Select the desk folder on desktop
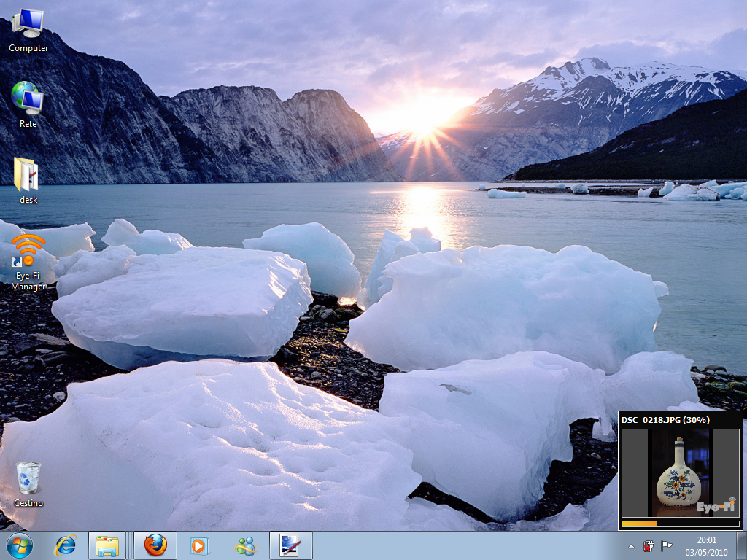Viewport: 747px width, 560px height. pos(27,175)
